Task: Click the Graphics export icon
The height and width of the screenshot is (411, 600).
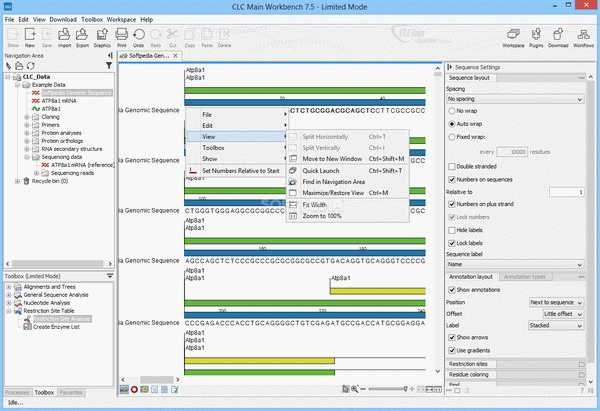Action: click(102, 37)
